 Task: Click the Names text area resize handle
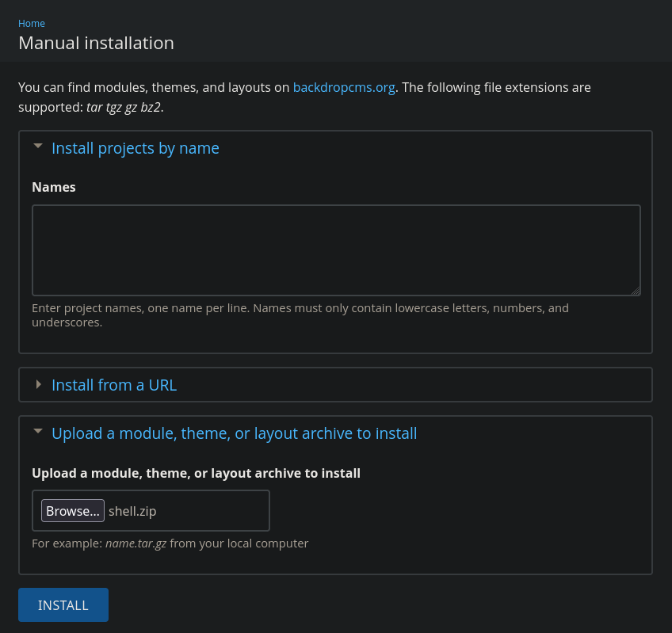tap(636, 291)
